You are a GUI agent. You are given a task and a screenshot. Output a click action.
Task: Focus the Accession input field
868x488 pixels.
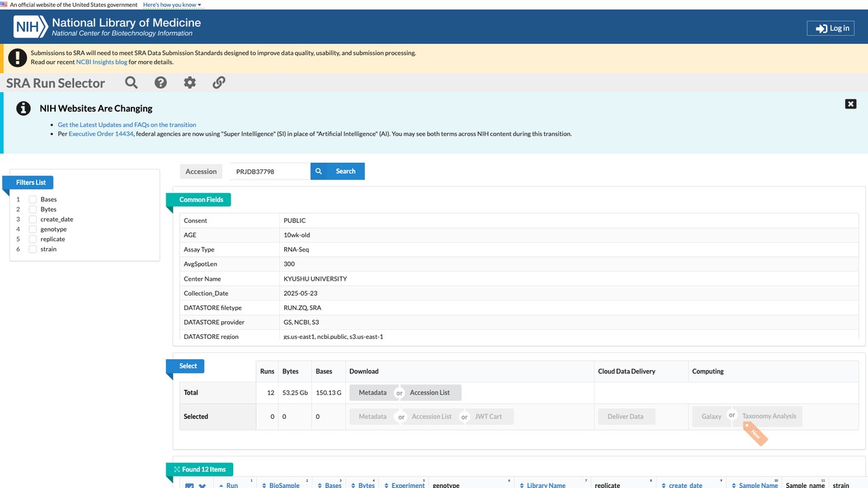[x=269, y=171]
